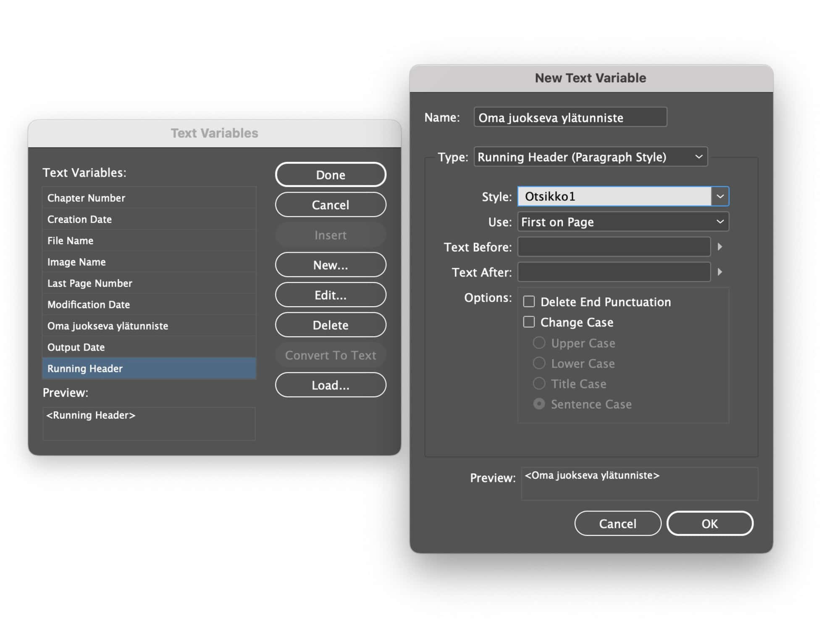Click OK in New Text Variable dialog
Screen dimensions: 840x627
point(710,523)
